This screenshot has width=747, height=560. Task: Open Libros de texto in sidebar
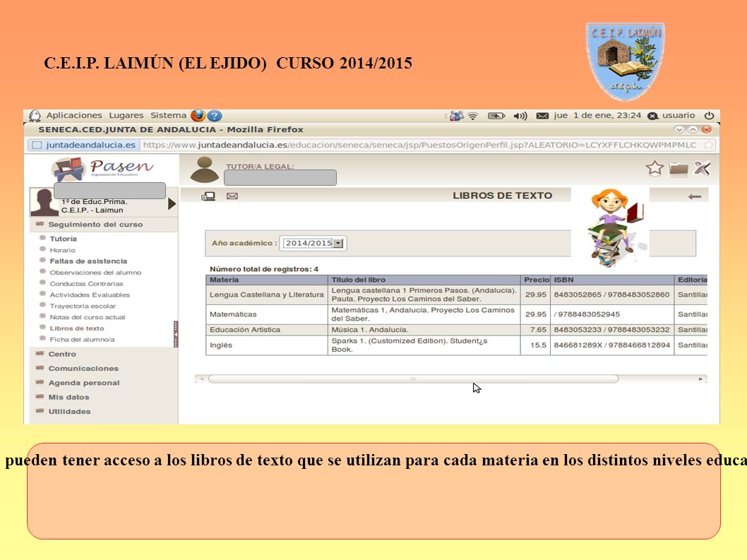(x=77, y=328)
